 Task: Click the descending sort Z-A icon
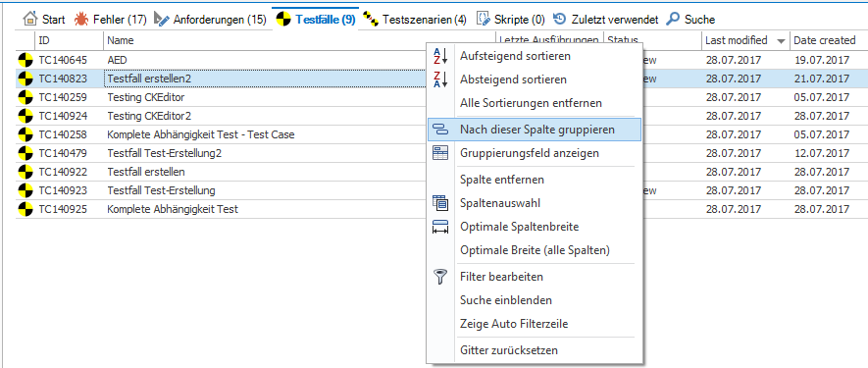pyautogui.click(x=440, y=79)
